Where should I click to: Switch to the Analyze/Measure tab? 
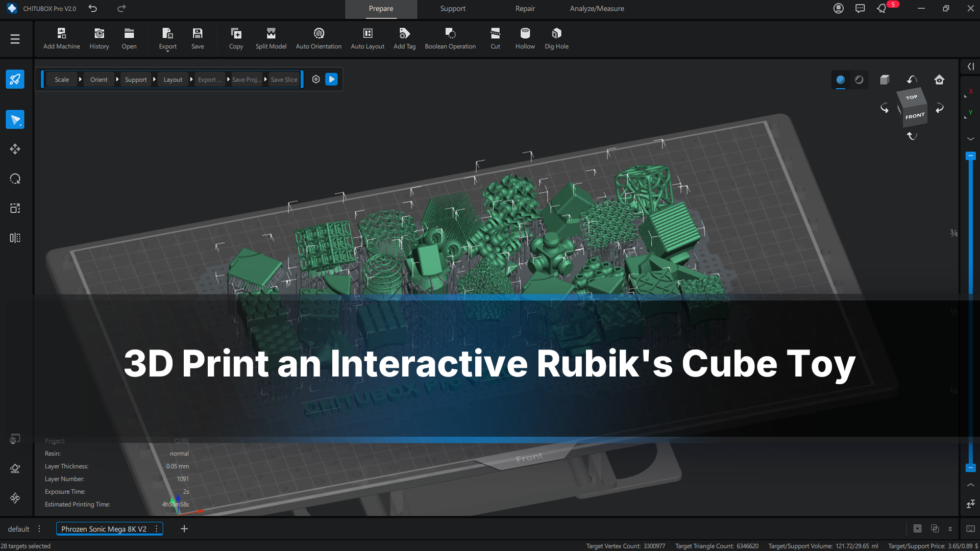[597, 9]
